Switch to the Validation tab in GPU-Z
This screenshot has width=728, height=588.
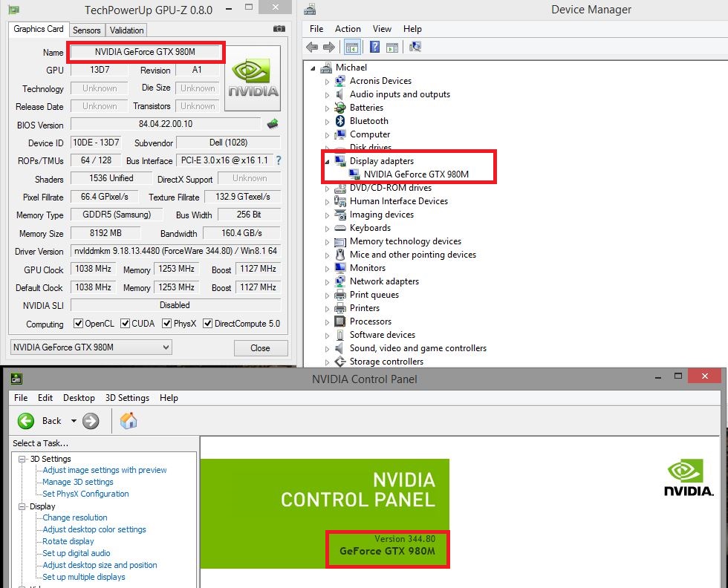[x=126, y=30]
